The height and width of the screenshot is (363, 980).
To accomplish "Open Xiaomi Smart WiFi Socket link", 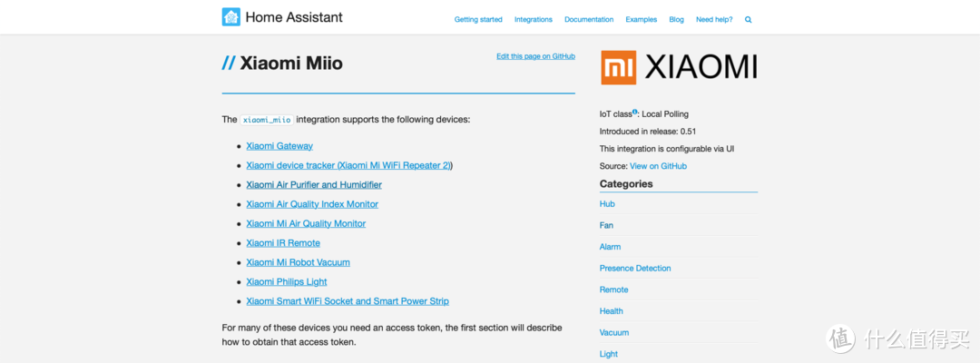I will pyautogui.click(x=348, y=301).
